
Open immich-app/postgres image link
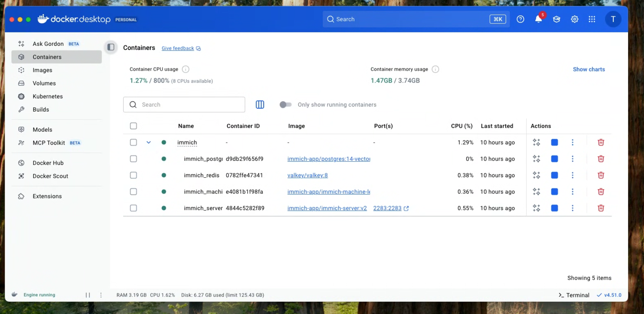(x=329, y=159)
